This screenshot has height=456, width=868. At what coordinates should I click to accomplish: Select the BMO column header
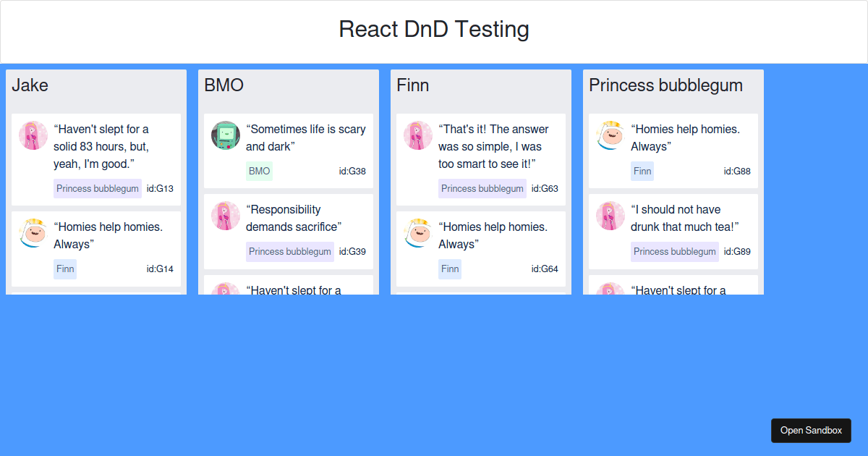coord(224,85)
